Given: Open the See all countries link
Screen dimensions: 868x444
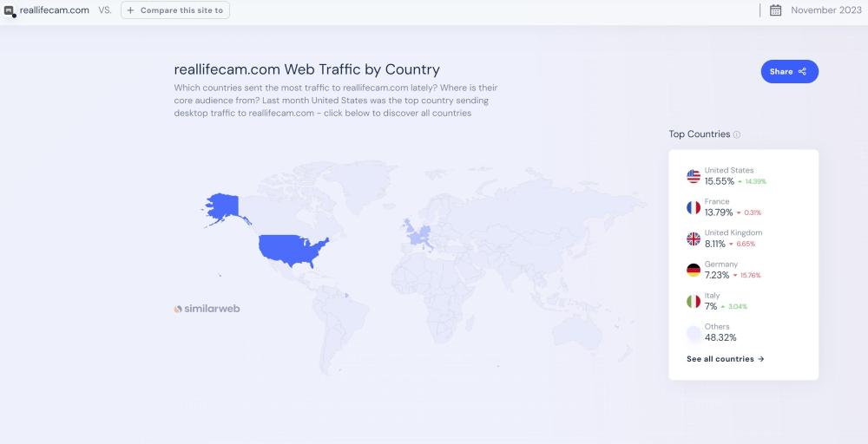Looking at the screenshot, I should pyautogui.click(x=725, y=359).
